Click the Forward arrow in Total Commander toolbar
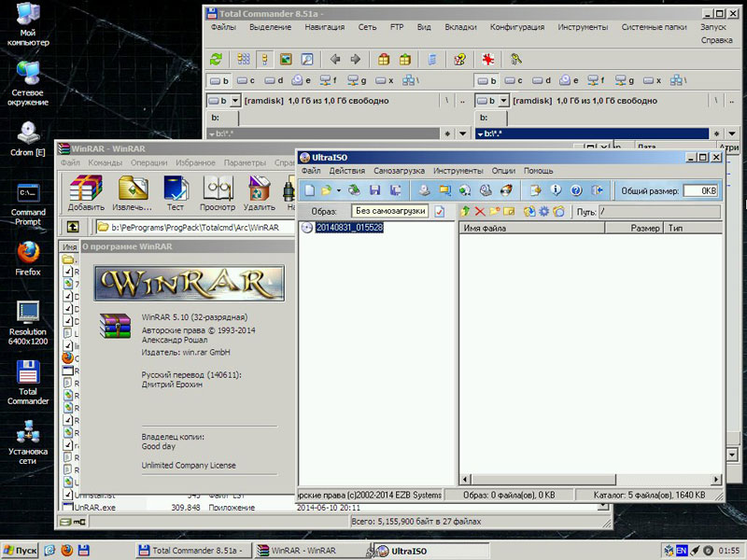The width and height of the screenshot is (747, 560). (x=356, y=59)
